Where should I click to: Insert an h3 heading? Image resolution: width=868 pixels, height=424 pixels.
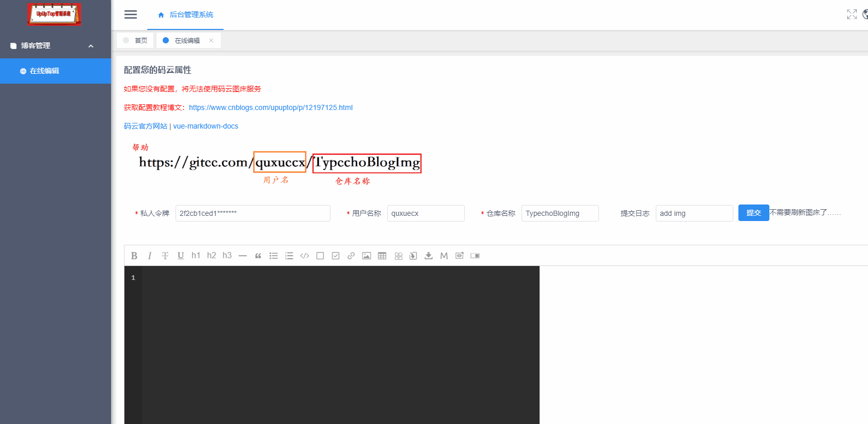tap(227, 256)
